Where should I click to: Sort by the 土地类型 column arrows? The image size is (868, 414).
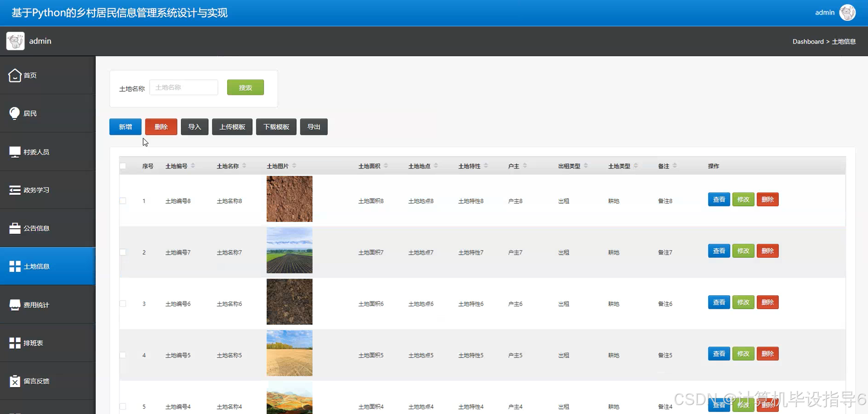(x=636, y=166)
